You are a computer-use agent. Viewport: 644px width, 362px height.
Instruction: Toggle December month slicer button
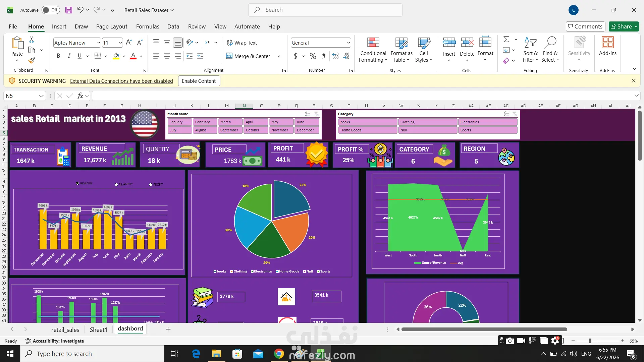coord(307,130)
